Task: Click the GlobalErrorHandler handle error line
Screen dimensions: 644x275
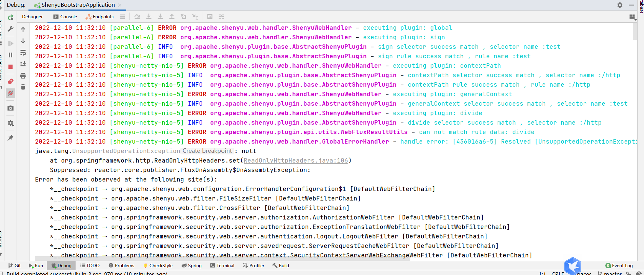Action: (336, 142)
